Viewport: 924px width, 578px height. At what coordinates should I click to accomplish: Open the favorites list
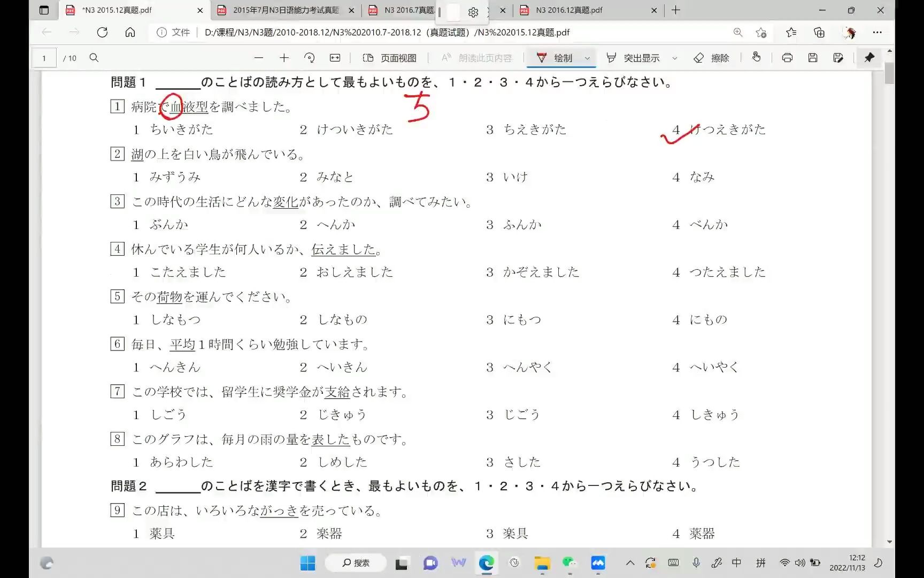(x=791, y=33)
